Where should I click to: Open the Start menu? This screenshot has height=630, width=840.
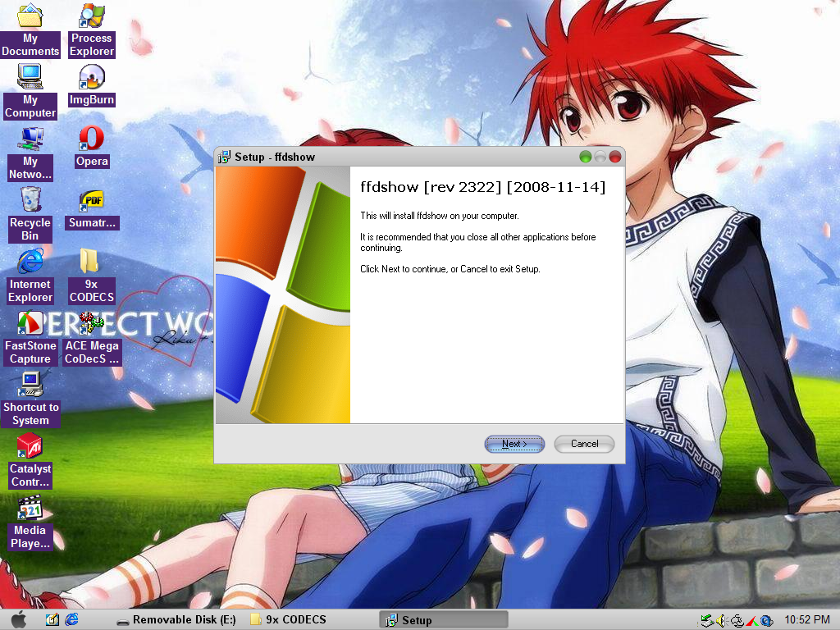point(18,620)
